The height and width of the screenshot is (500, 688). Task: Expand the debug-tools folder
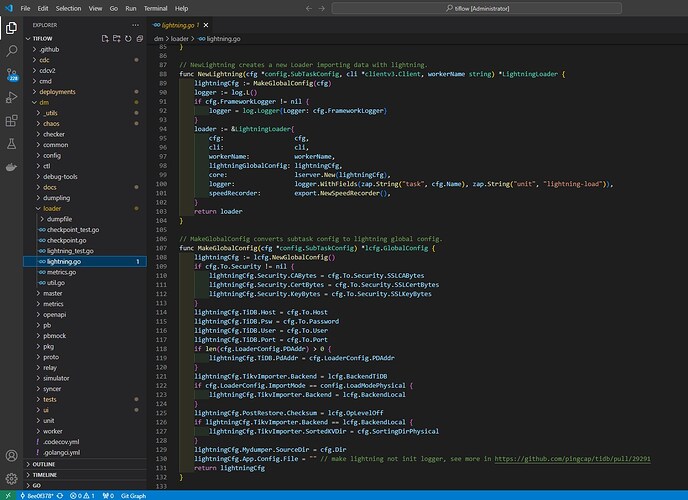[x=60, y=177]
